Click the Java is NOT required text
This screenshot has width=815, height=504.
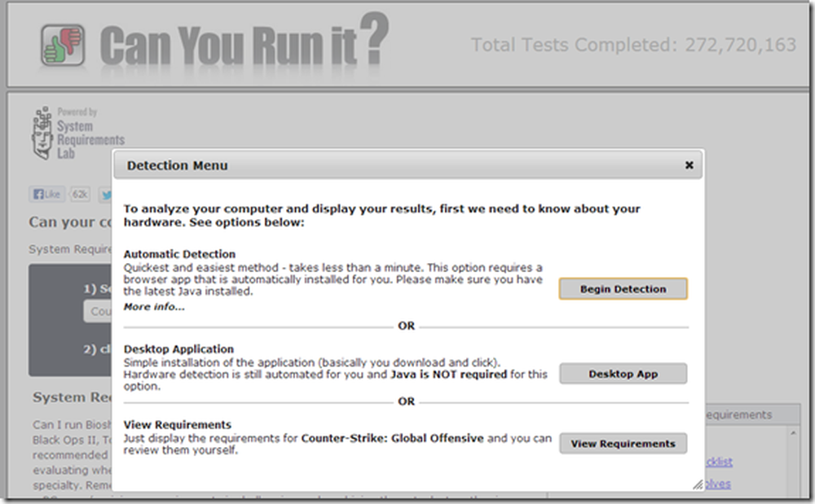(448, 375)
